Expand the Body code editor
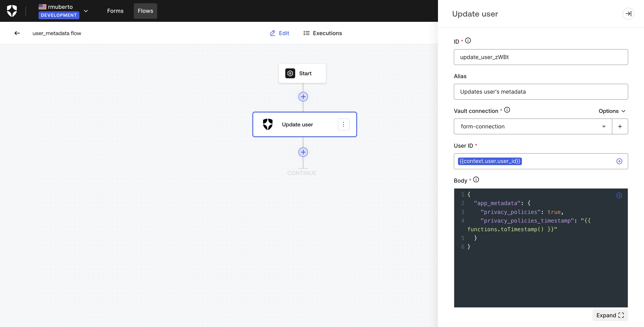 pos(610,315)
